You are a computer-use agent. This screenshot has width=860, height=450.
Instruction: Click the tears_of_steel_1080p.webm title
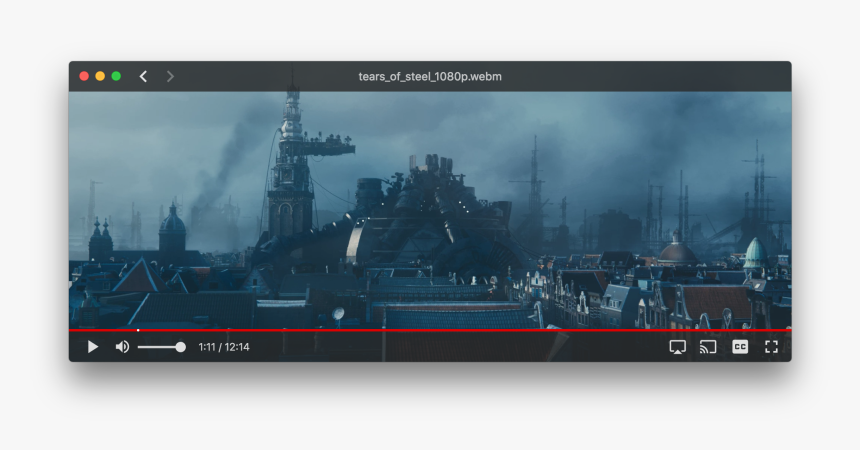tap(430, 76)
